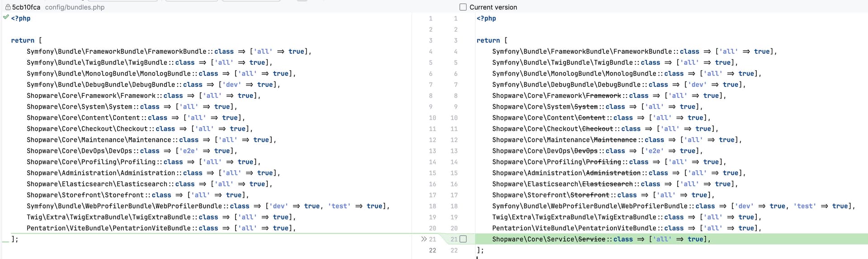Click the struck-through Storefront class in right pane
The image size is (868, 259).
[590, 195]
